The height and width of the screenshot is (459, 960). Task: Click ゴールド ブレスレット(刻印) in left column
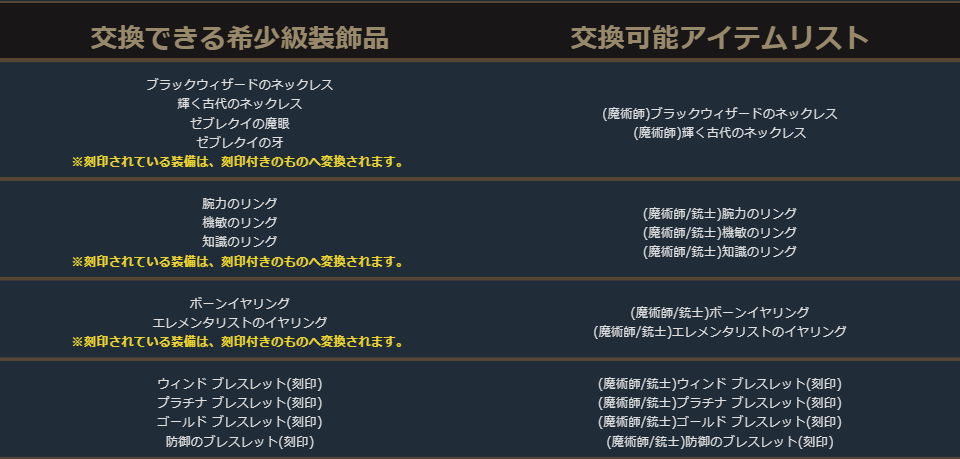coord(239,422)
